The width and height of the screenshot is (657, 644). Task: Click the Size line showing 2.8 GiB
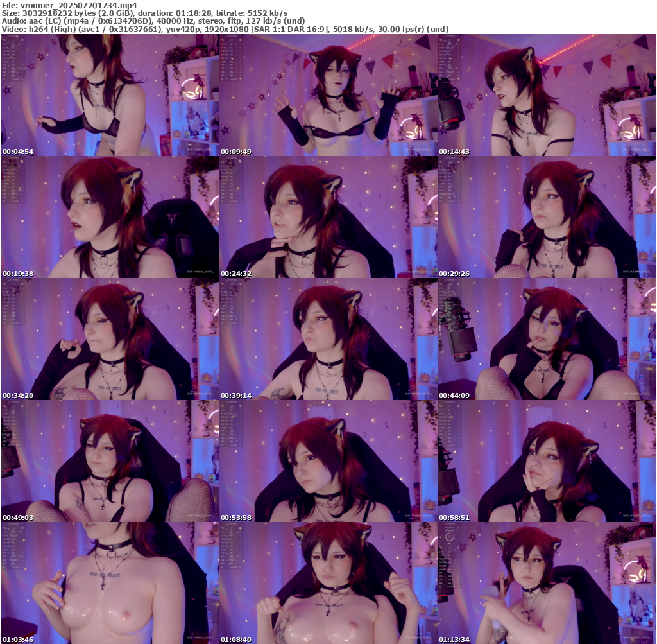[x=144, y=13]
